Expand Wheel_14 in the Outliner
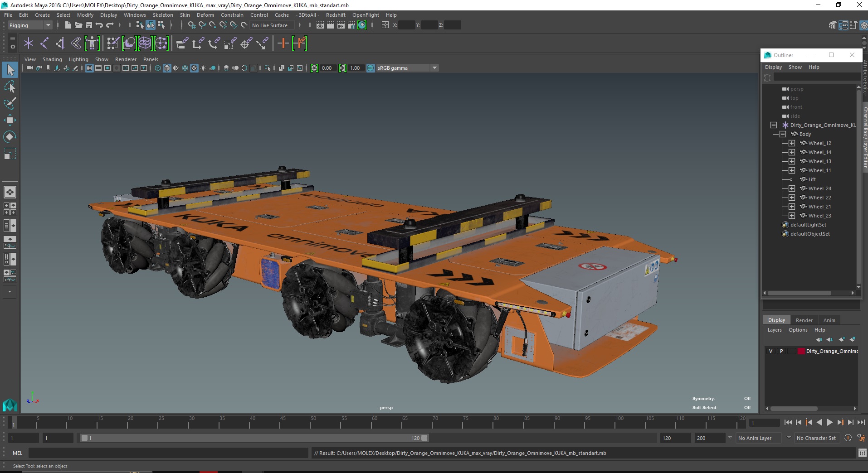This screenshot has height=473, width=868. click(x=792, y=152)
